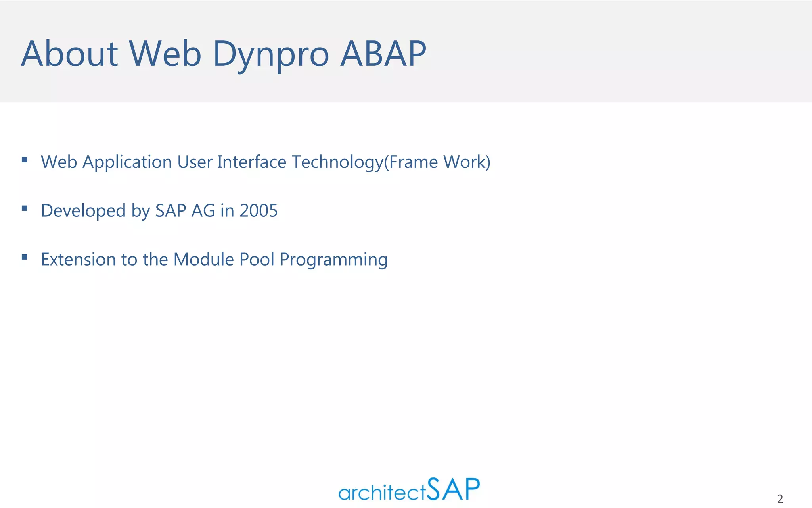Click the large SAP letters in logo
This screenshot has width=812, height=508.
pos(454,489)
